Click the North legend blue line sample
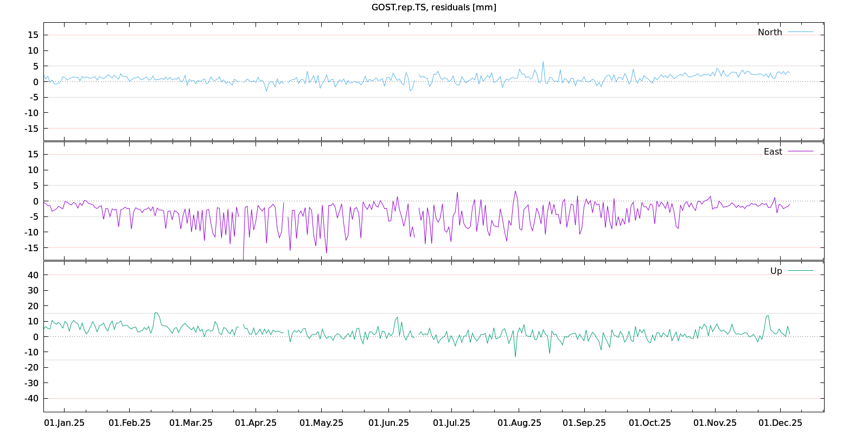Screen dimensions: 868x434 coord(800,32)
